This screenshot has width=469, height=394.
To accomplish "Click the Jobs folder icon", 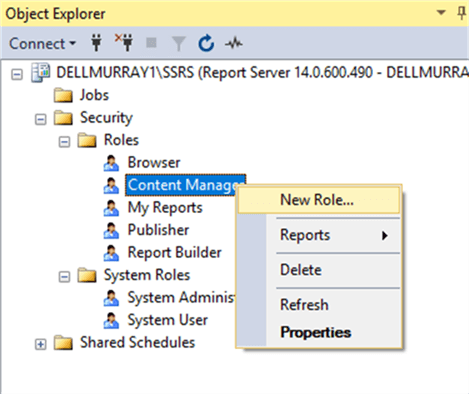I will [x=63, y=95].
